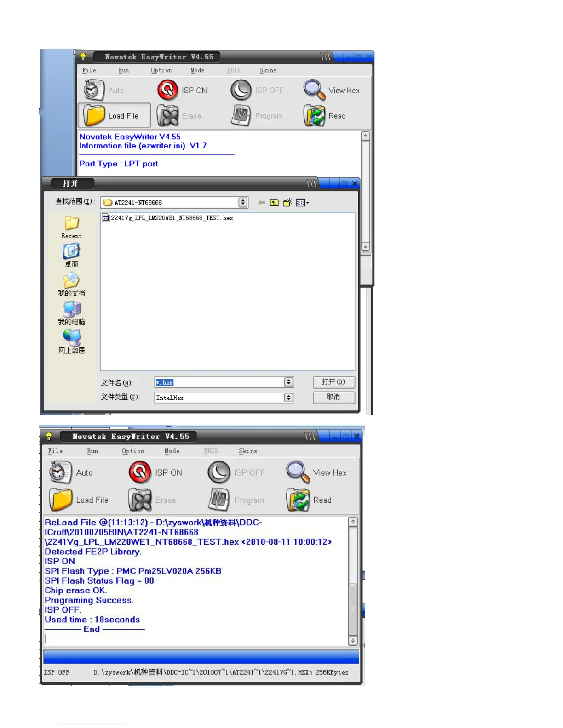Open EDID menu in upper EasyWriter window
The image size is (563, 728).
[234, 70]
